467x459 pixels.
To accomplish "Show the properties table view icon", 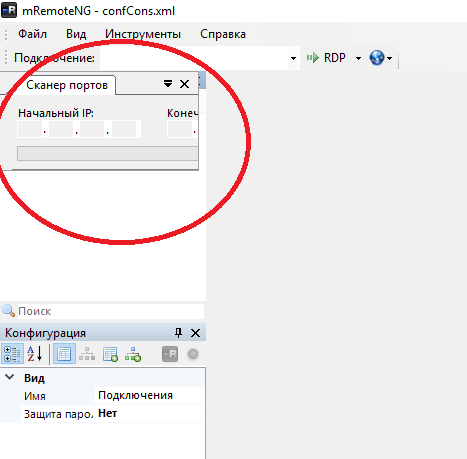I will [x=64, y=354].
